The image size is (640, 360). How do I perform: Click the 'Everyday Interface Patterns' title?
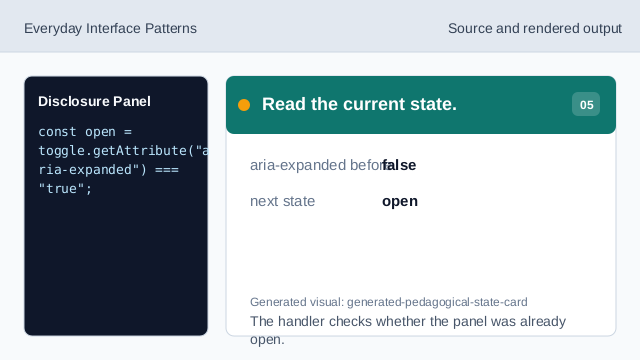pos(110,29)
